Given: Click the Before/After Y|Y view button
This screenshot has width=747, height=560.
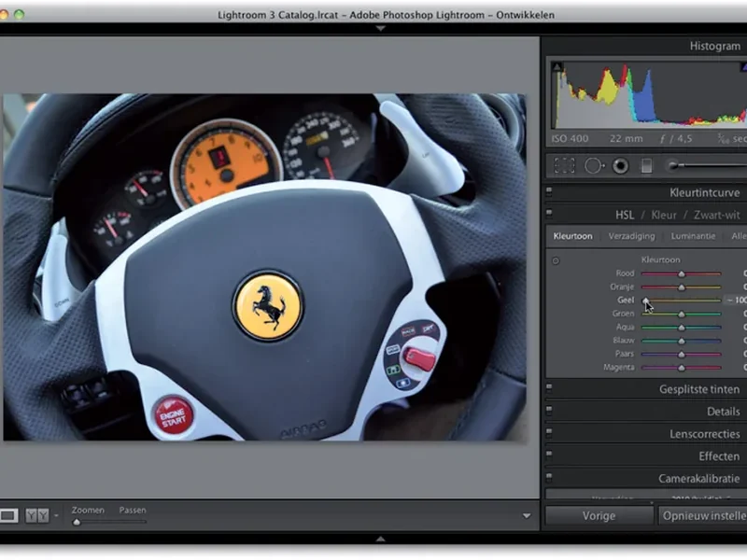Looking at the screenshot, I should 37,515.
